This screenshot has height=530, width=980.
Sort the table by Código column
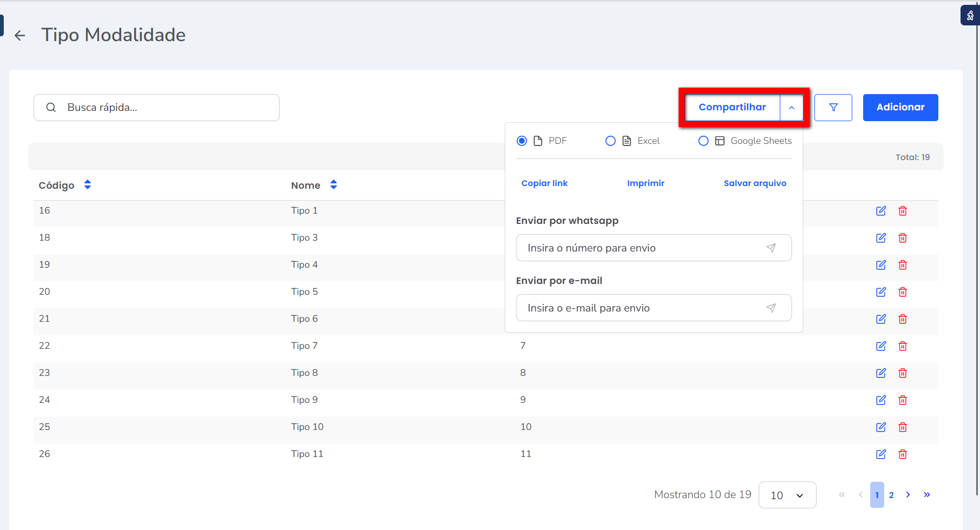[88, 185]
